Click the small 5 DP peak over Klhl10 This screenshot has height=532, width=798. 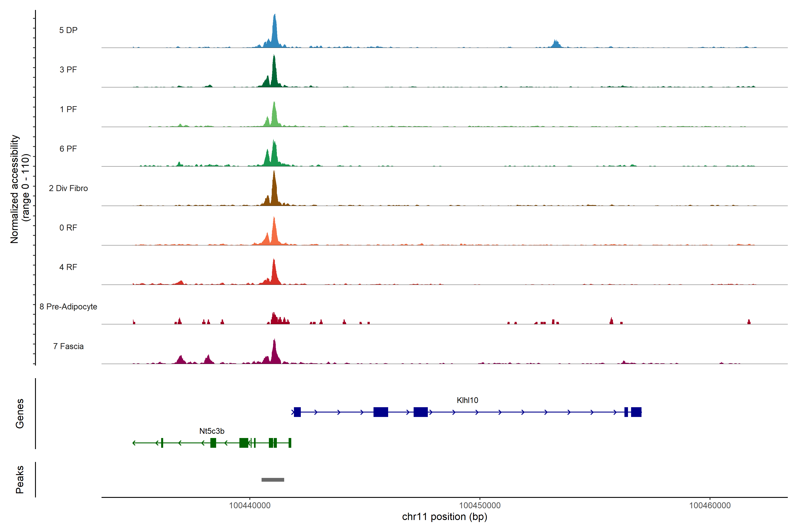[556, 45]
